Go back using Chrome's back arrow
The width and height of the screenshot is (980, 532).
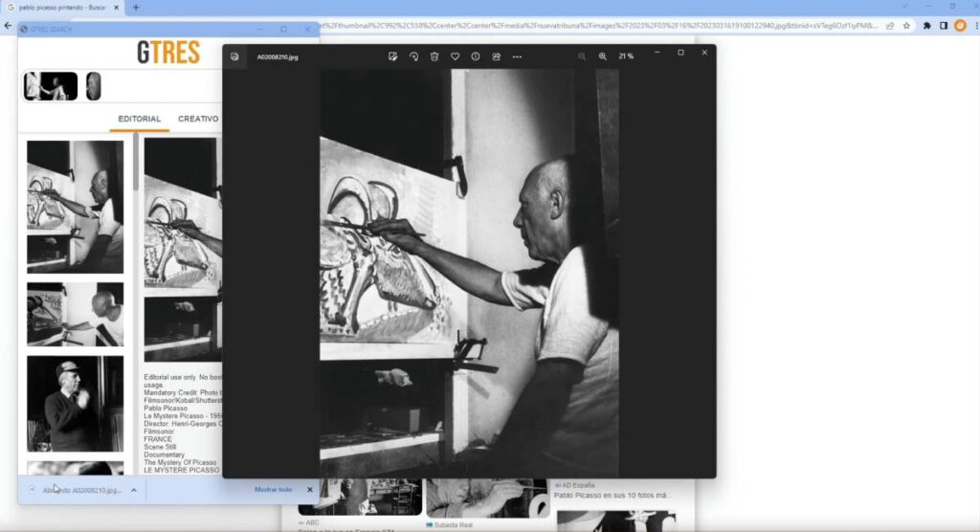[8, 26]
